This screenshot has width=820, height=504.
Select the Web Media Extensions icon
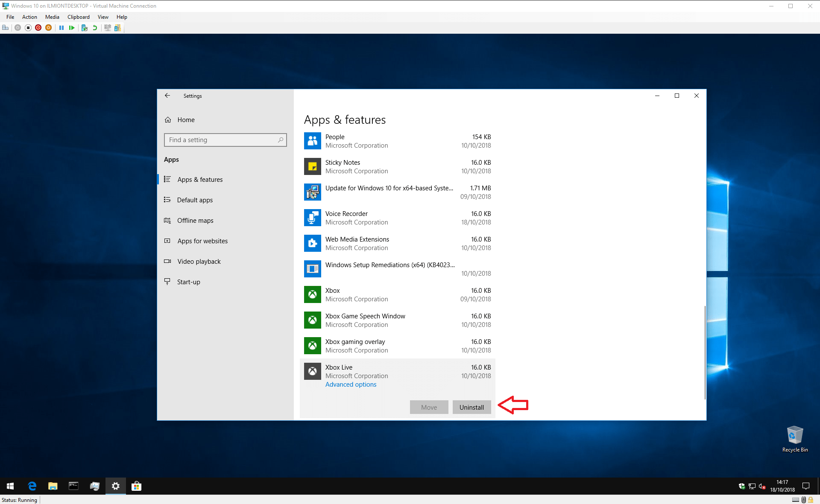point(313,243)
